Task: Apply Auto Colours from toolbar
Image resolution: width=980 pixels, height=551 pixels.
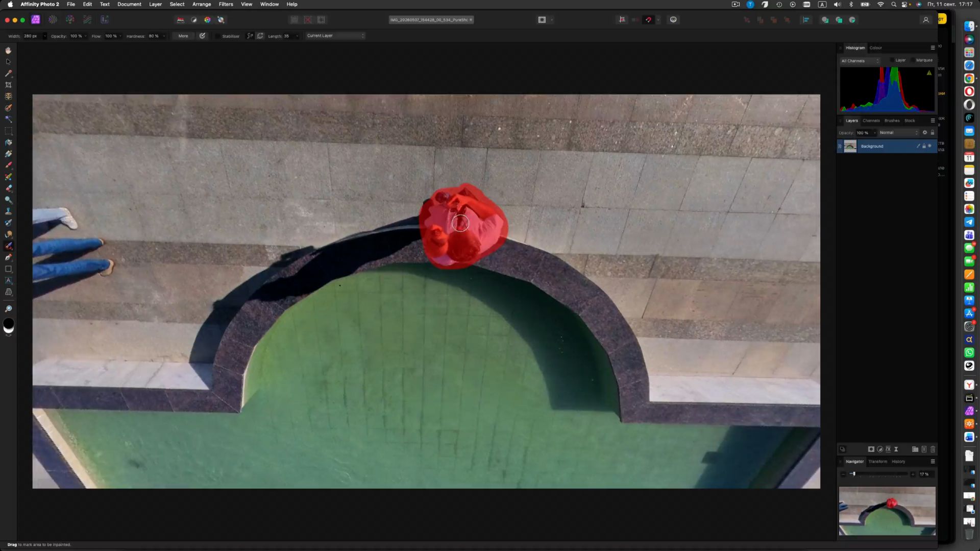Action: click(x=207, y=20)
